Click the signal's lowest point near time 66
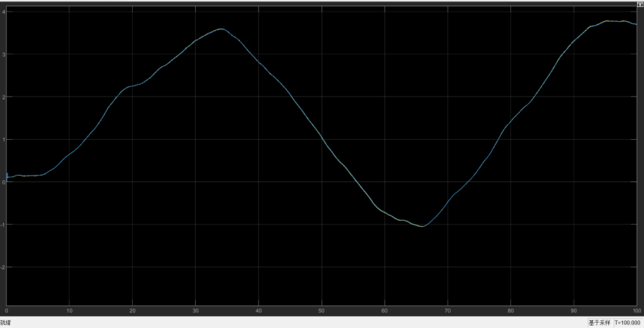Screen dimensions: 644x328 (x=422, y=226)
